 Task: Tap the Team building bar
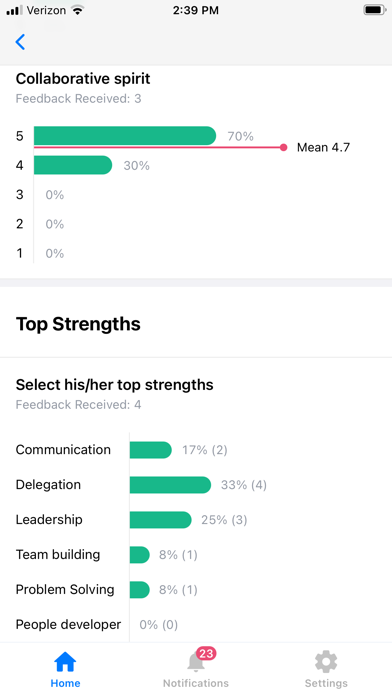click(140, 555)
